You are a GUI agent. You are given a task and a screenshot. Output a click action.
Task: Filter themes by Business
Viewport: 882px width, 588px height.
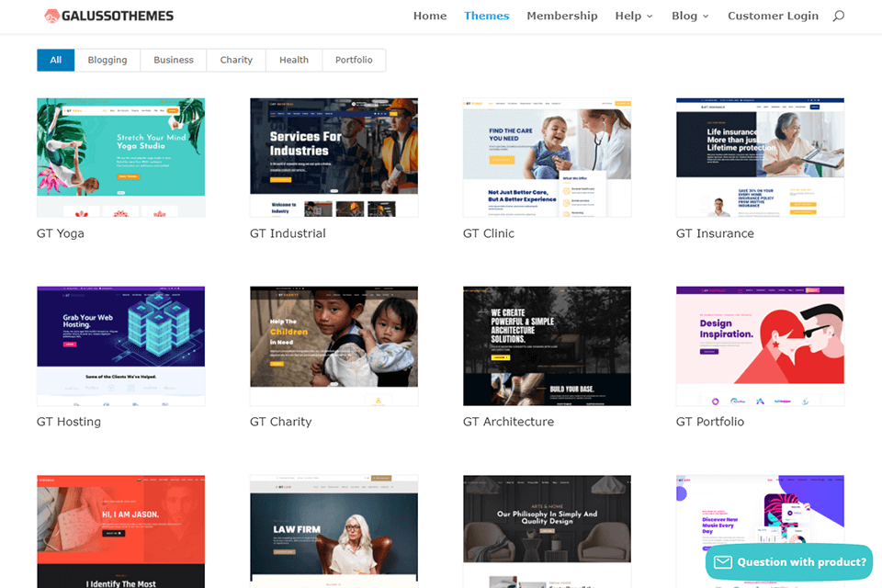point(174,61)
